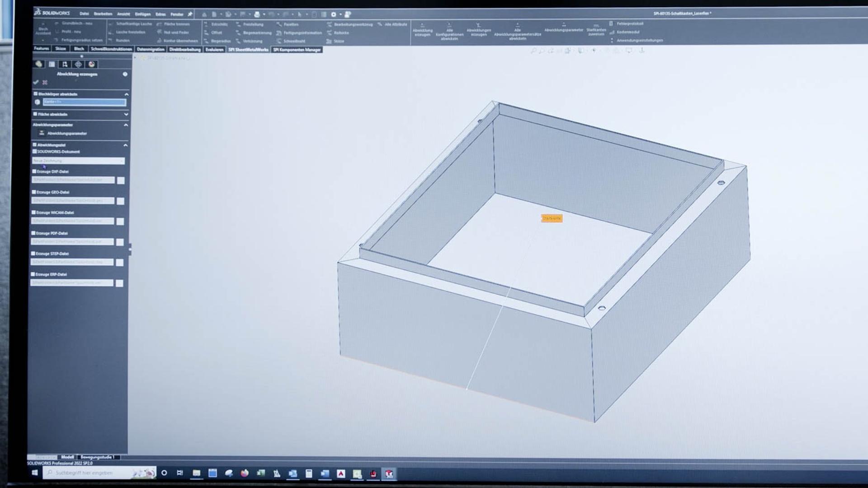Screen dimensions: 868x488
Task: Toggle Blechkörper abwickeln checkbox
Action: [36, 94]
